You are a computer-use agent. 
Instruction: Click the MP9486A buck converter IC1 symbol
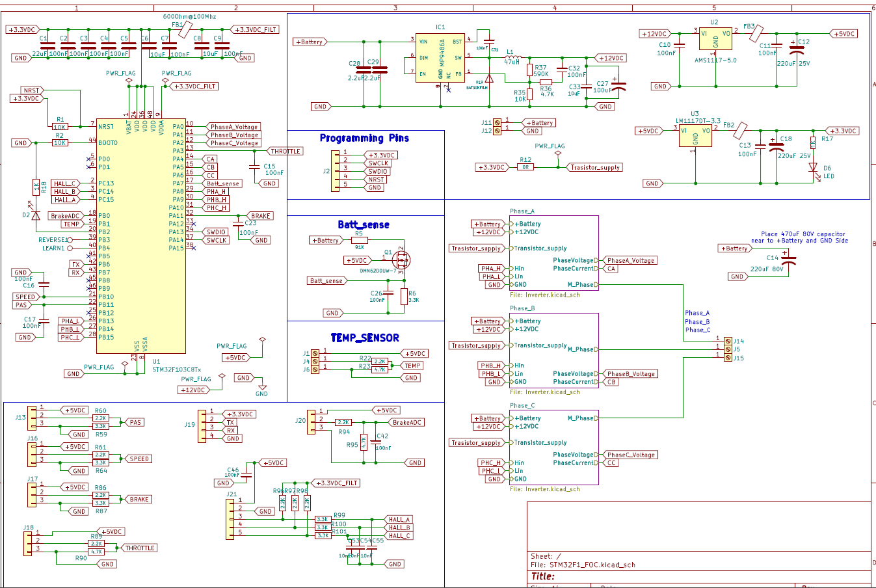440,58
